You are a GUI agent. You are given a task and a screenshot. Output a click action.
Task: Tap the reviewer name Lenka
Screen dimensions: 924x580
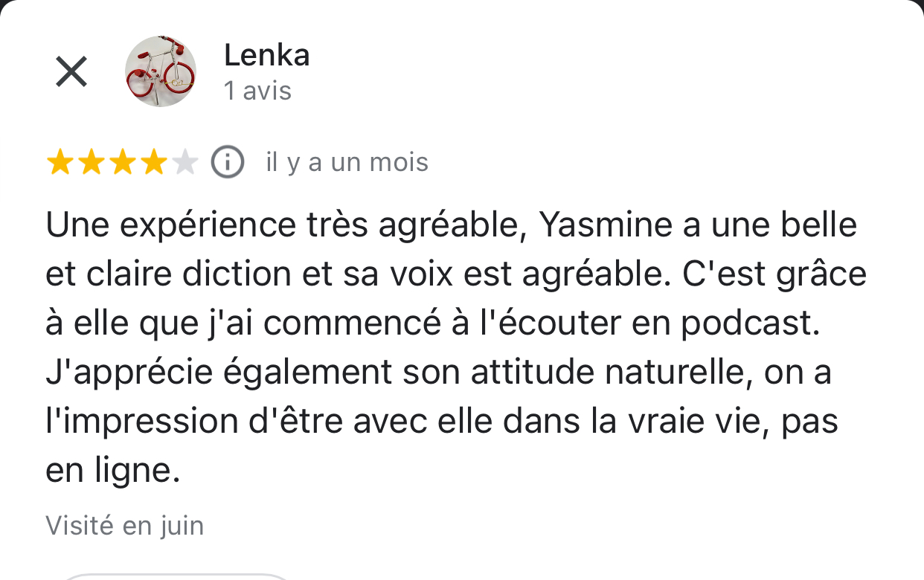(x=266, y=56)
